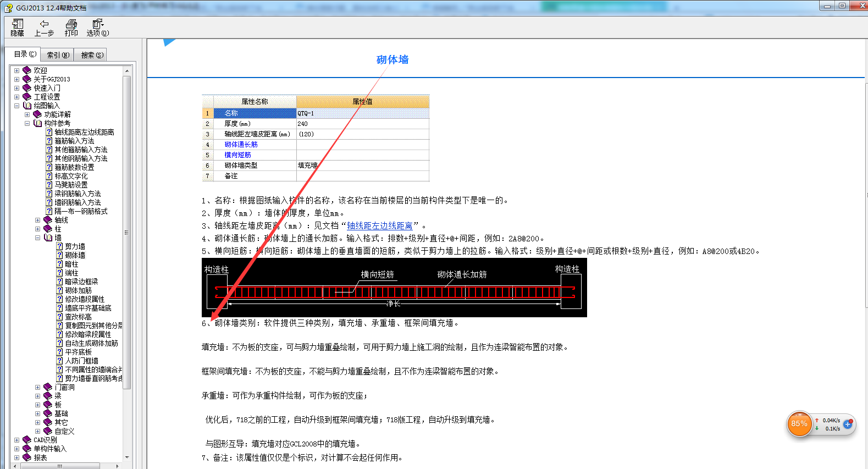This screenshot has width=868, height=469.
Task: Select the 单构件输入 tree item
Action: (x=50, y=449)
